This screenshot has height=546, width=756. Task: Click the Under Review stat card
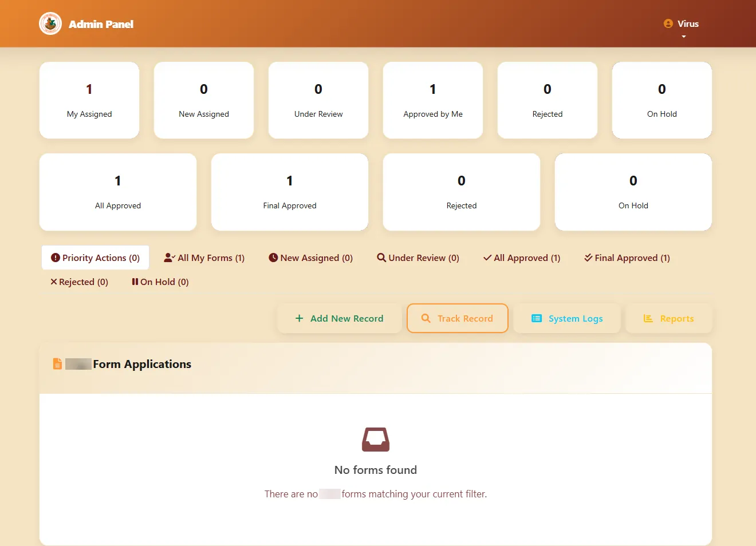(x=318, y=100)
